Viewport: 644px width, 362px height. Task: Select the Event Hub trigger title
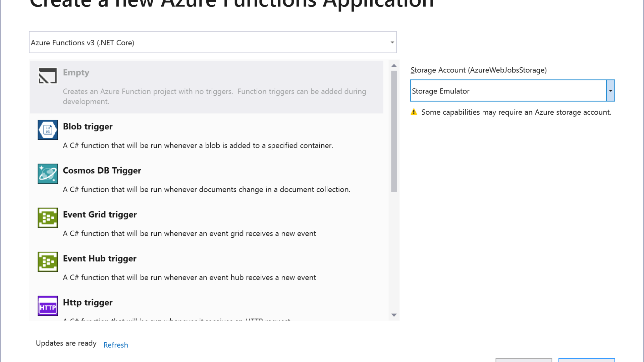click(100, 258)
